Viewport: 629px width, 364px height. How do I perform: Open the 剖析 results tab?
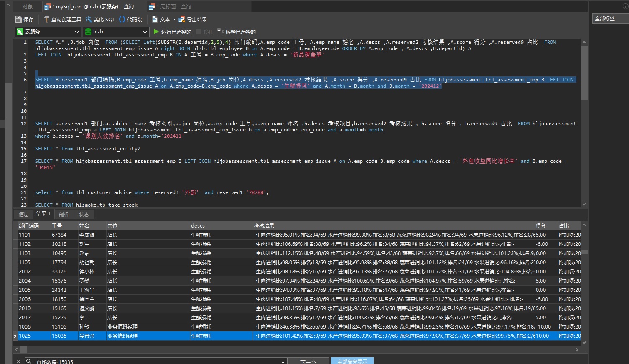pos(64,214)
